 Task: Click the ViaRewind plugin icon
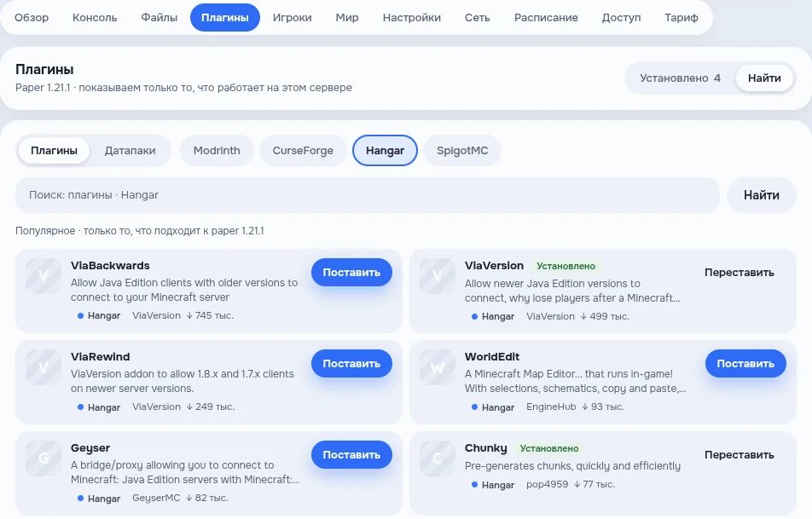pos(43,367)
